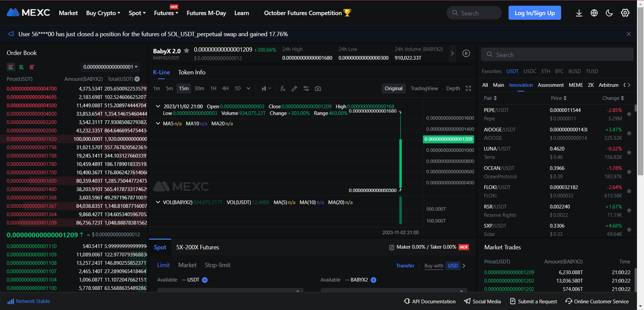This screenshot has height=310, width=644.
Task: Toggle chart fullscreen mode icon
Action: pyautogui.click(x=468, y=88)
